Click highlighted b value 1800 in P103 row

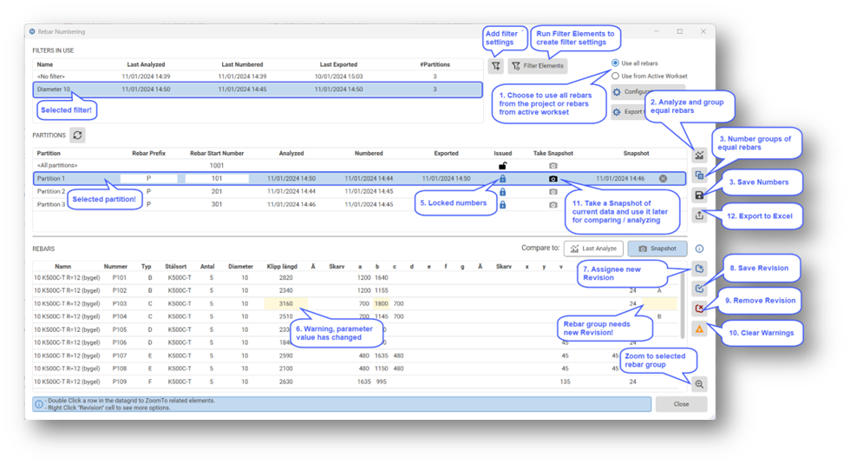click(381, 304)
